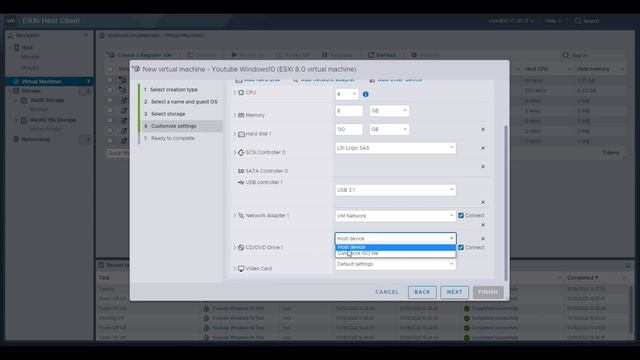Click the Refresh icon in background toolbar
The width and height of the screenshot is (640, 360).
(371, 55)
